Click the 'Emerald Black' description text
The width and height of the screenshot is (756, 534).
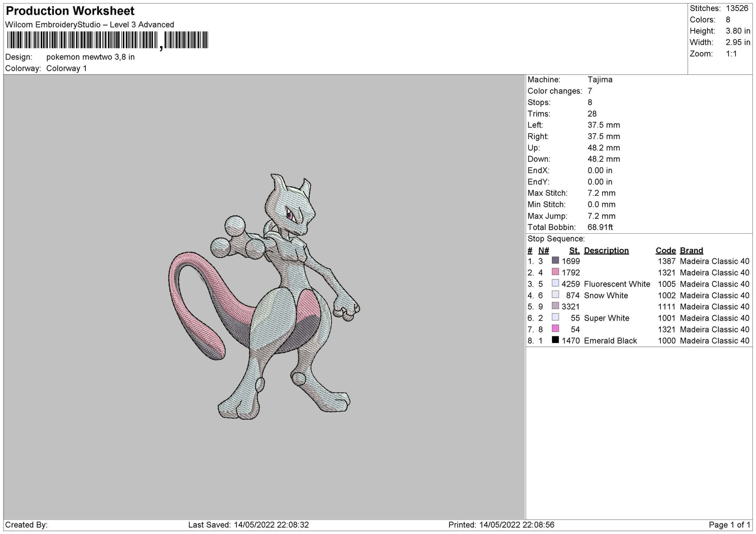pos(611,340)
